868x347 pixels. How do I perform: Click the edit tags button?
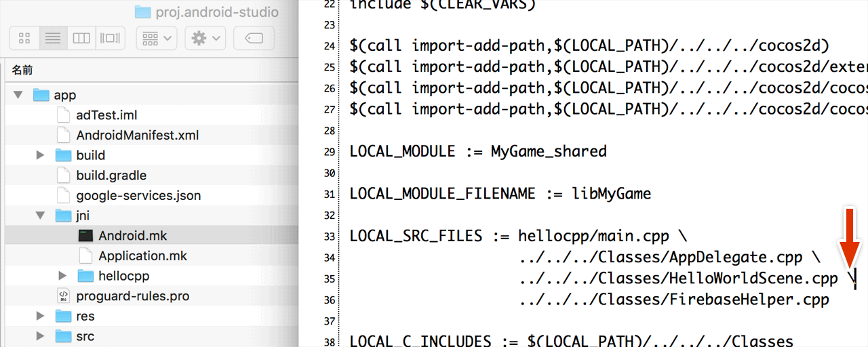tap(254, 39)
